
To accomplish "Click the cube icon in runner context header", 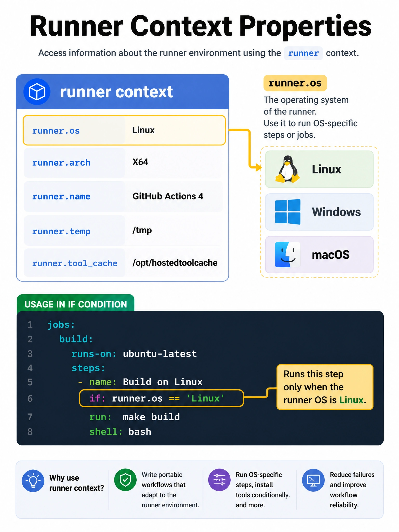I will tap(37, 92).
